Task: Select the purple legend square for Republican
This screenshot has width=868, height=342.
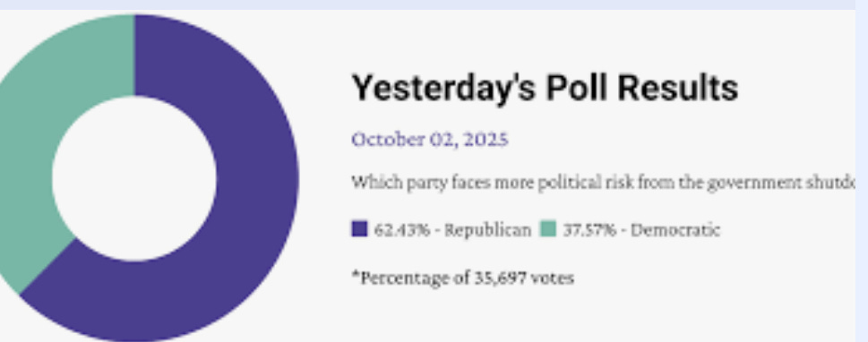Action: click(359, 228)
